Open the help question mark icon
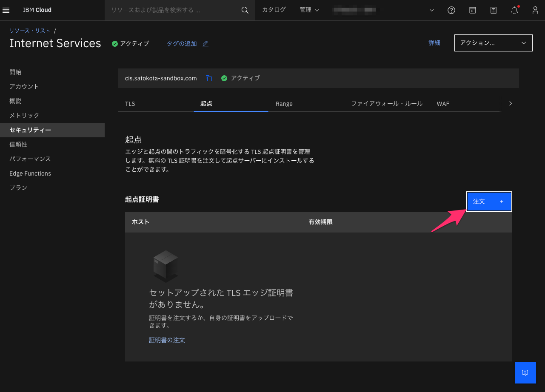Viewport: 545px width, 392px height. tap(451, 10)
